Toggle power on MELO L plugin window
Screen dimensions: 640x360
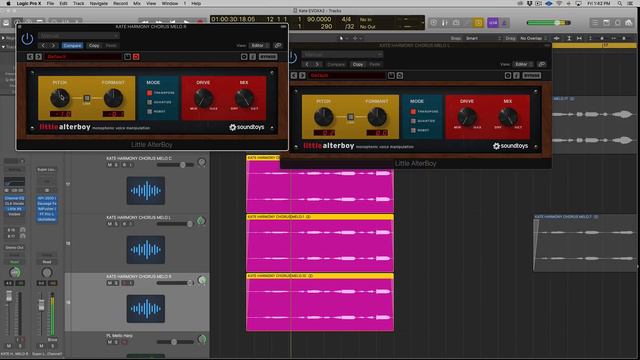[292, 58]
